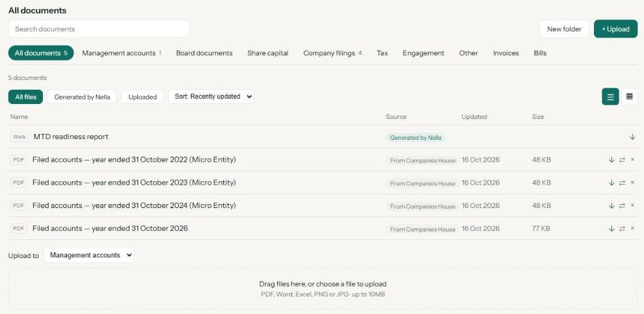The height and width of the screenshot is (314, 644).
Task: Download the 2022 filed accounts PDF
Action: [611, 160]
